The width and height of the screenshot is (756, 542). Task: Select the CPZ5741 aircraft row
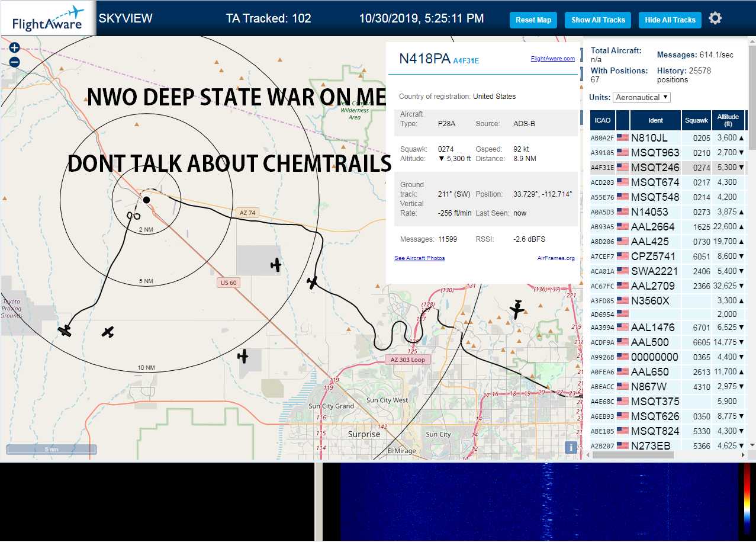click(x=668, y=256)
